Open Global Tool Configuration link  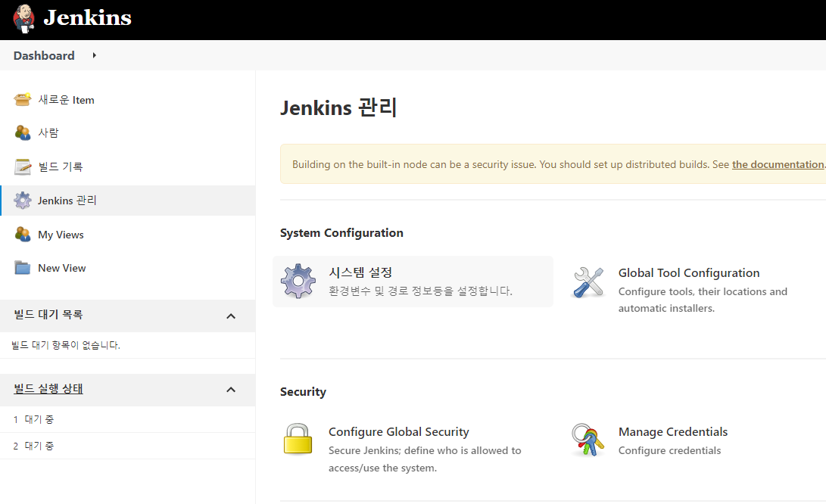click(689, 272)
